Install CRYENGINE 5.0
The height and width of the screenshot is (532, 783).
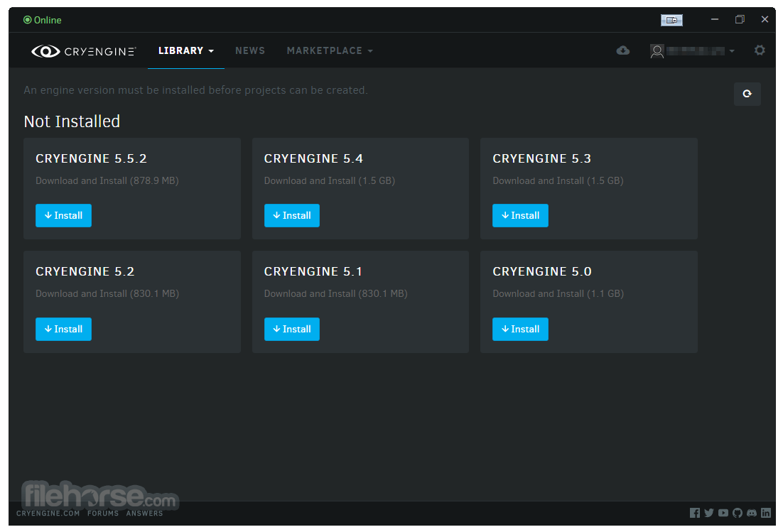click(x=520, y=330)
